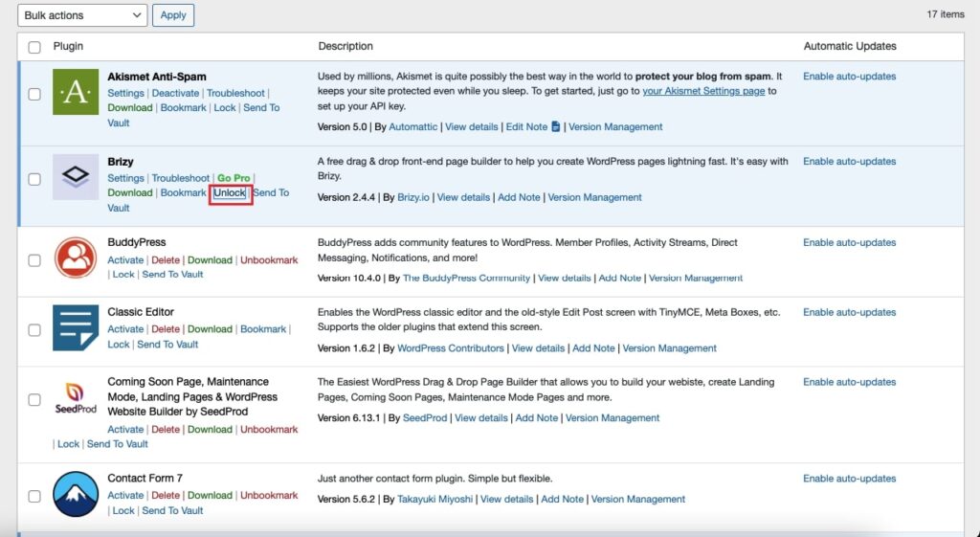The image size is (980, 537).
Task: Delete the BuddyPress plugin
Action: (166, 260)
